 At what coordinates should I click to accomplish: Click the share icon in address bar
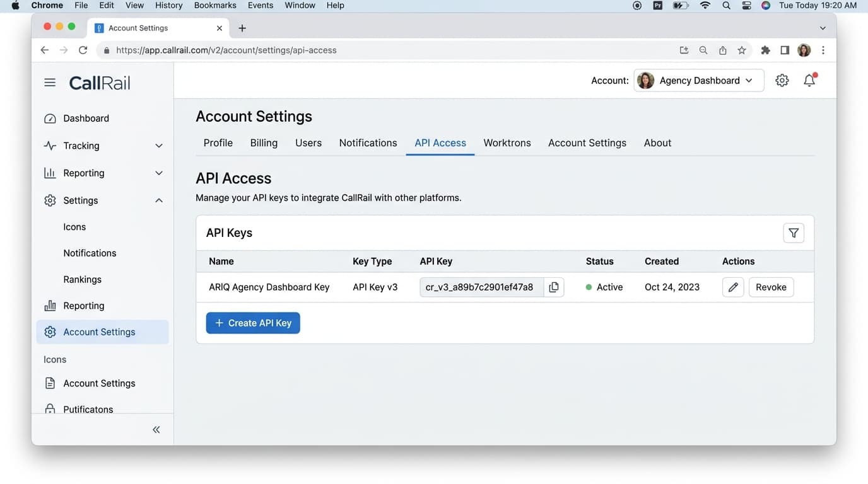(723, 50)
